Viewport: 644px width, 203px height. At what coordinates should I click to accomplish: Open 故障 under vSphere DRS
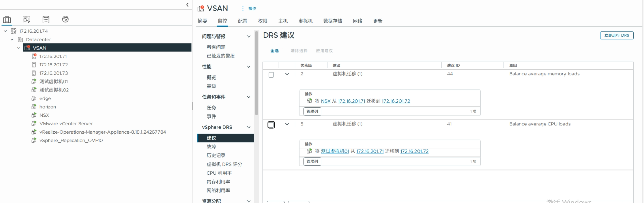point(211,147)
